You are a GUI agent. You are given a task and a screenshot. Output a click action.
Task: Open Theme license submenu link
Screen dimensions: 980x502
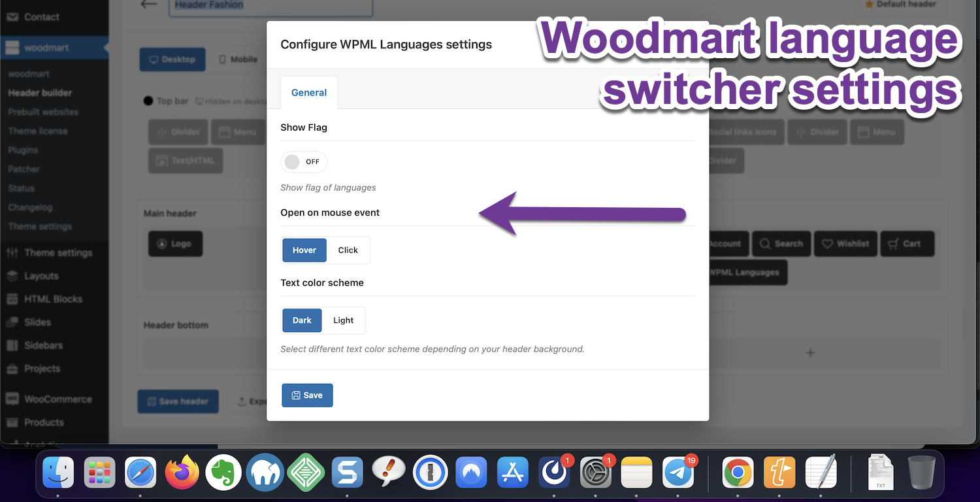[x=38, y=131]
